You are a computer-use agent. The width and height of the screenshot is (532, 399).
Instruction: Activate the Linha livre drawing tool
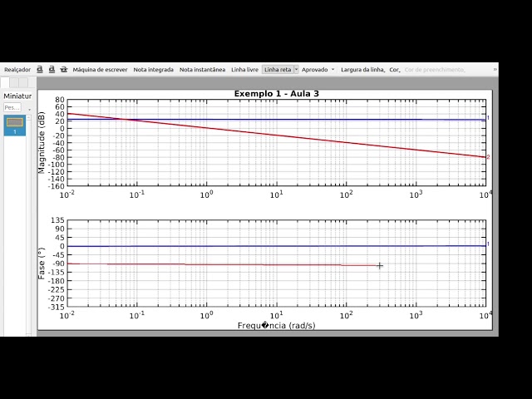pos(244,70)
